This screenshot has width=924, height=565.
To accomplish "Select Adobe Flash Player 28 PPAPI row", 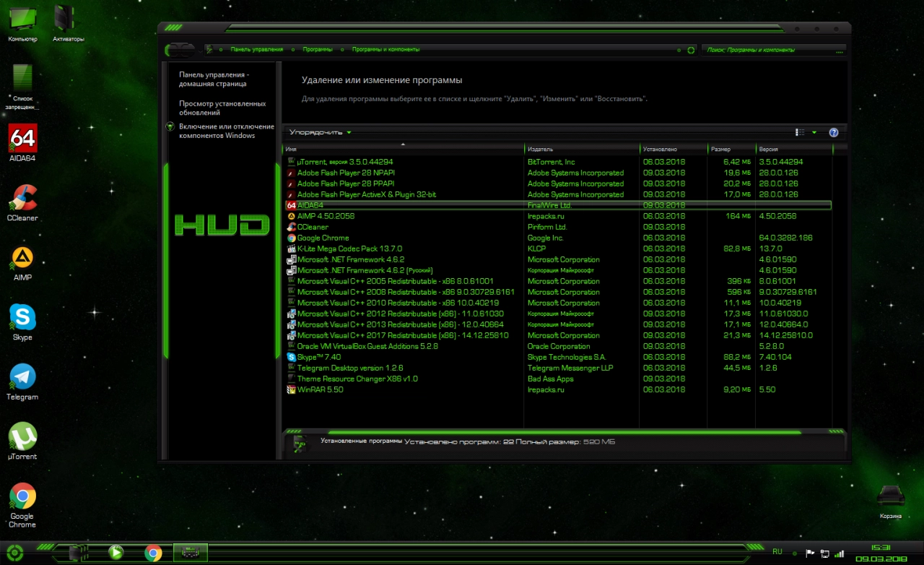I will coord(557,184).
